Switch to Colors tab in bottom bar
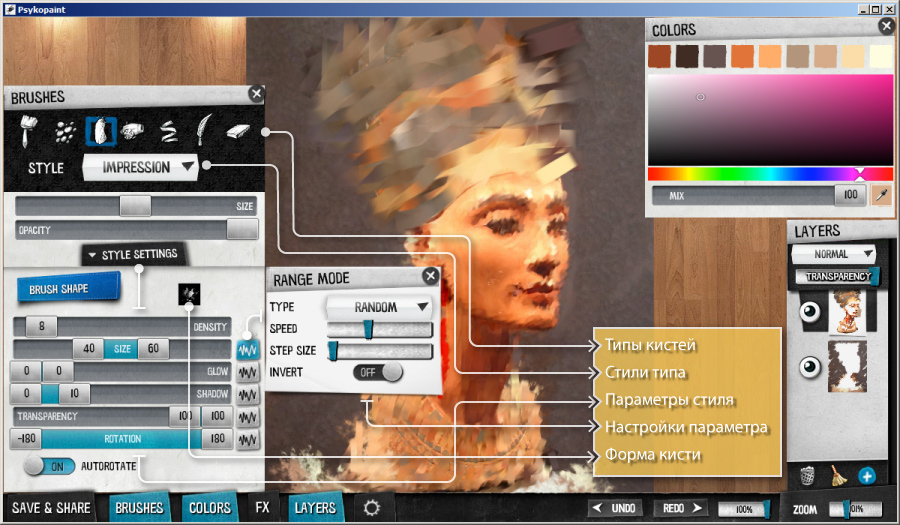 tap(210, 508)
